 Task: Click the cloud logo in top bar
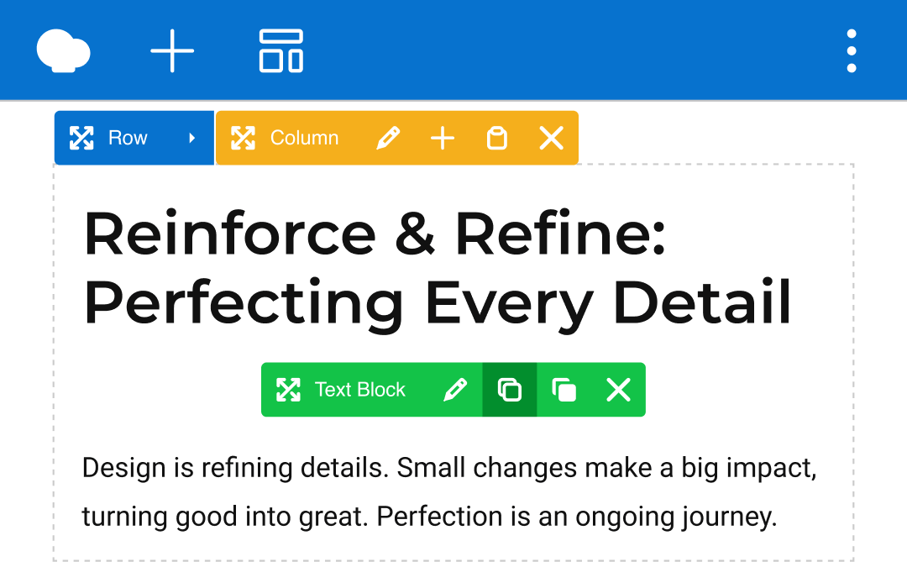click(x=64, y=50)
